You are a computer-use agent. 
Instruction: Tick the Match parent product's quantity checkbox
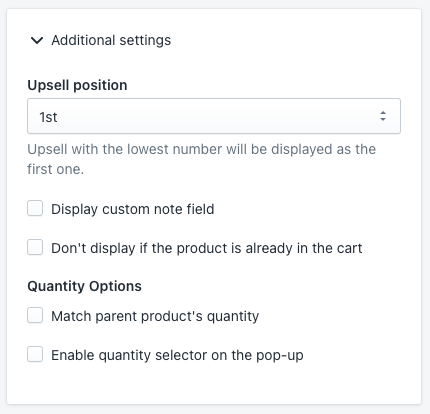[35, 315]
